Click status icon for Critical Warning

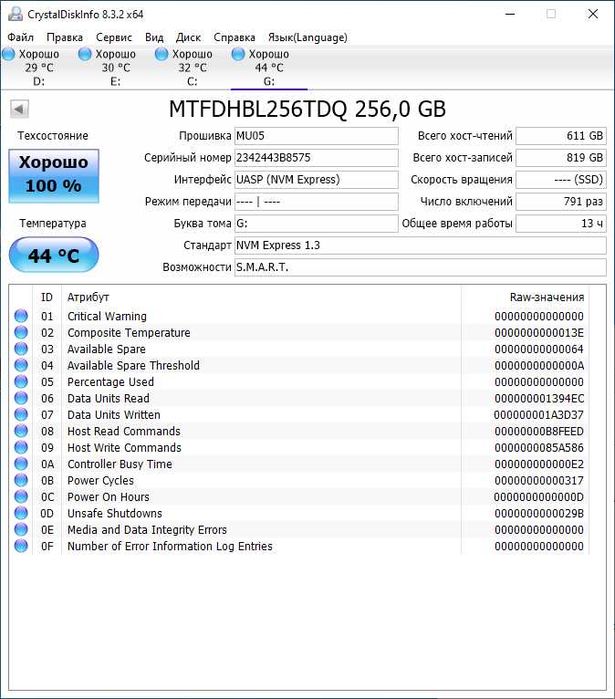[x=21, y=316]
